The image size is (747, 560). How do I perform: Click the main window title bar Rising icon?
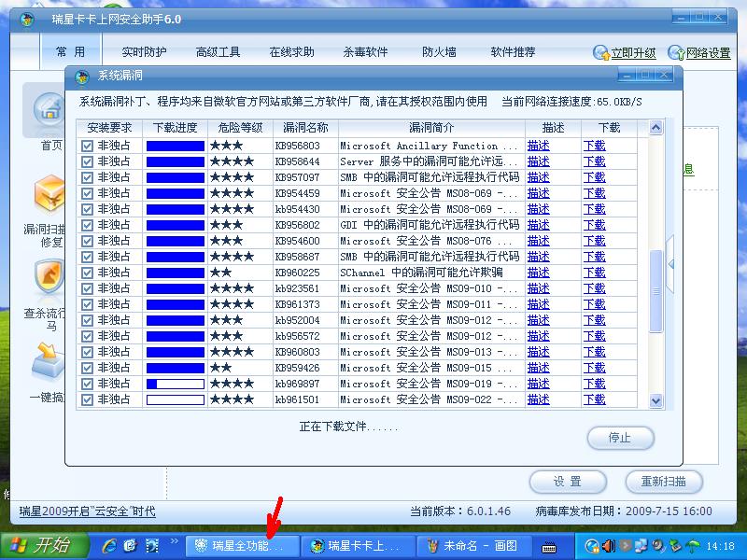pyautogui.click(x=27, y=20)
